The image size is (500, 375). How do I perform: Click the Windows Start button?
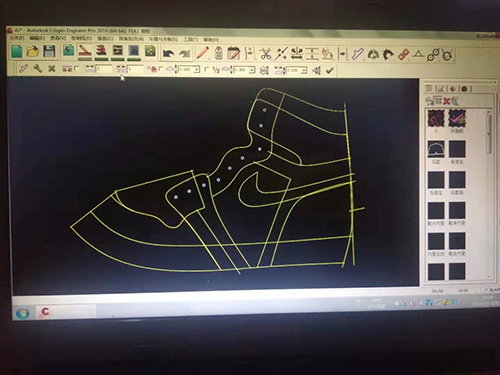(22, 313)
